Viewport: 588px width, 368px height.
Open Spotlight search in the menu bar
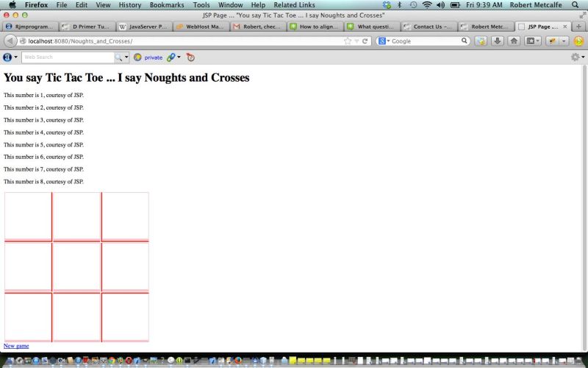[575, 5]
